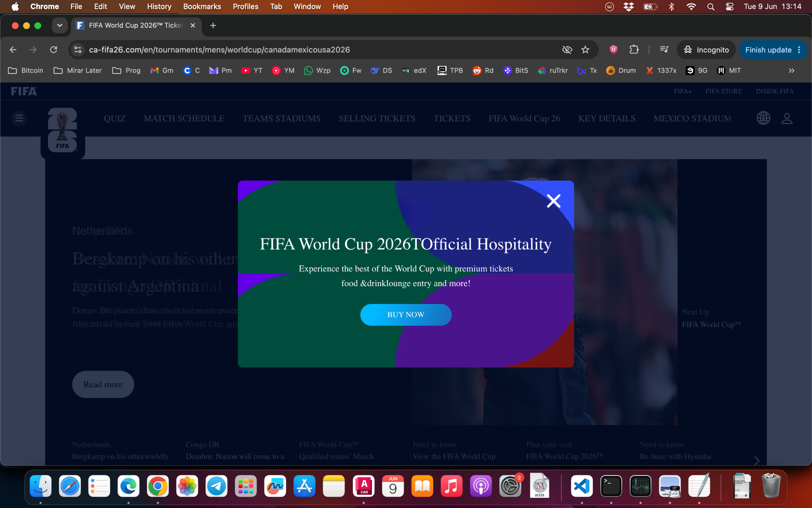
Task: Open MATCH SCHEDULE in site navigation
Action: [184, 118]
